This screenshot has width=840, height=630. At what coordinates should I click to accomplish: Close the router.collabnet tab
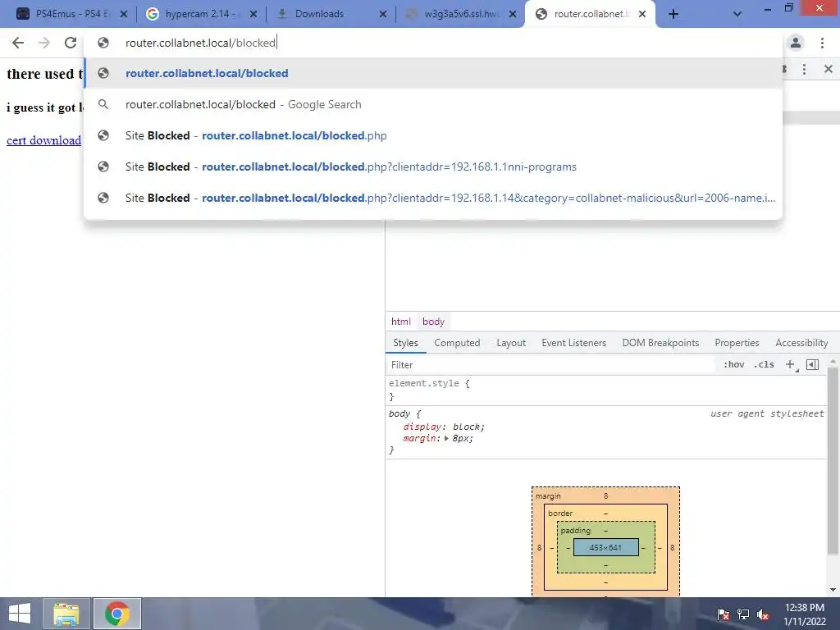(x=642, y=15)
